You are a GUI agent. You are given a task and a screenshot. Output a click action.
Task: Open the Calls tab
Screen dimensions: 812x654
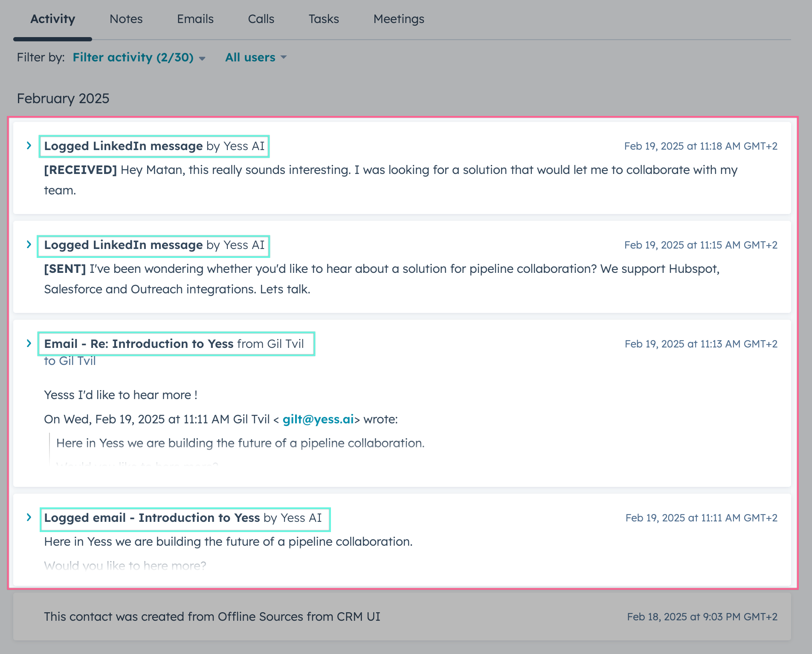(261, 19)
